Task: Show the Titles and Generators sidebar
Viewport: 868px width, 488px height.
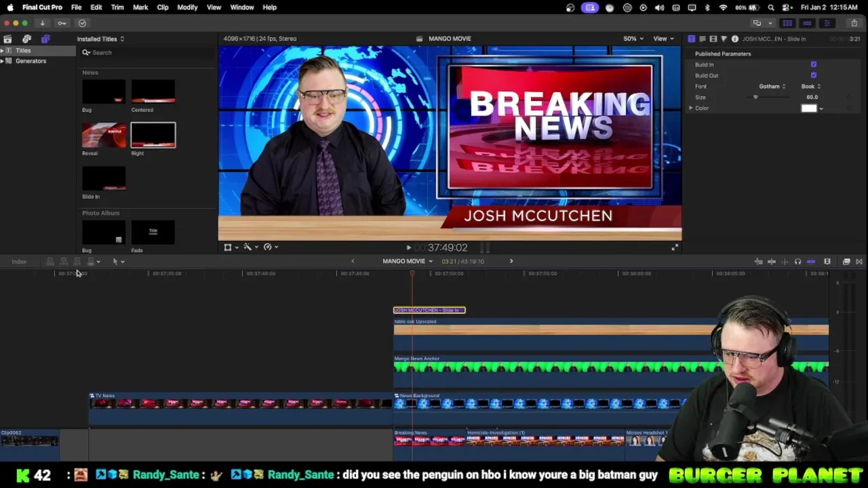Action: pyautogui.click(x=45, y=39)
